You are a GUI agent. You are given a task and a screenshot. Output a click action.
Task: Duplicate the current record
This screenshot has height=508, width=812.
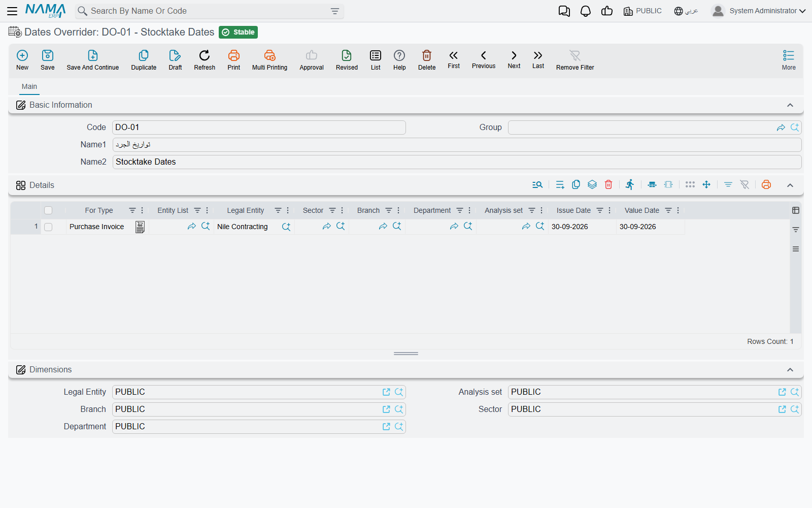pyautogui.click(x=144, y=60)
